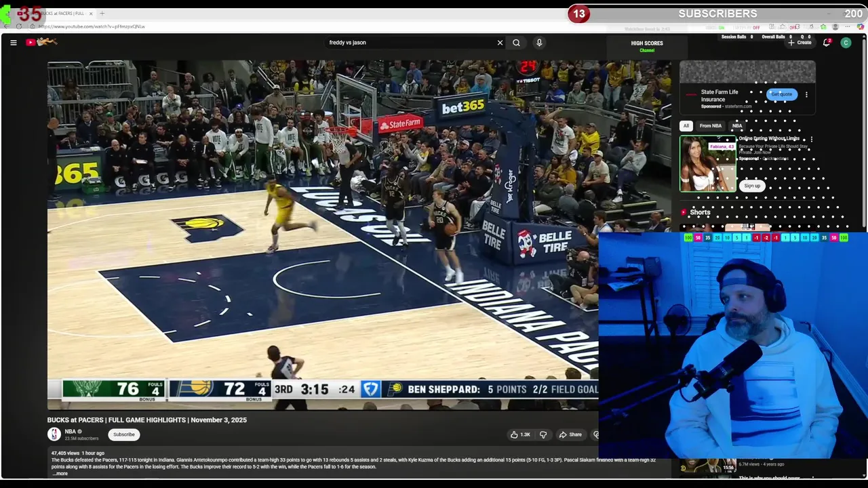868x488 pixels.
Task: Select the NBA filter chip
Action: coord(737,126)
